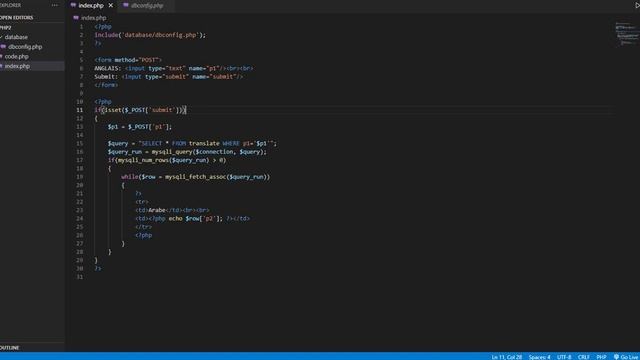This screenshot has width=640, height=360.
Task: Change file encoding UTF-8
Action: 564,357
